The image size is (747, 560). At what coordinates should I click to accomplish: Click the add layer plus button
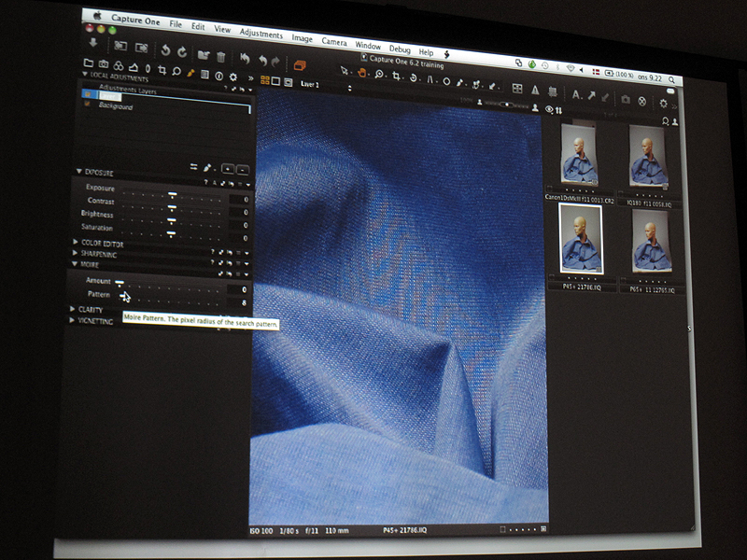click(x=228, y=169)
